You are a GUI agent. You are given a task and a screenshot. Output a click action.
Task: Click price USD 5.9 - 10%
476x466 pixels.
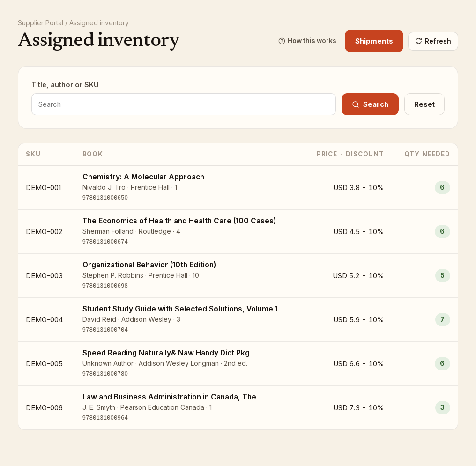(x=358, y=320)
